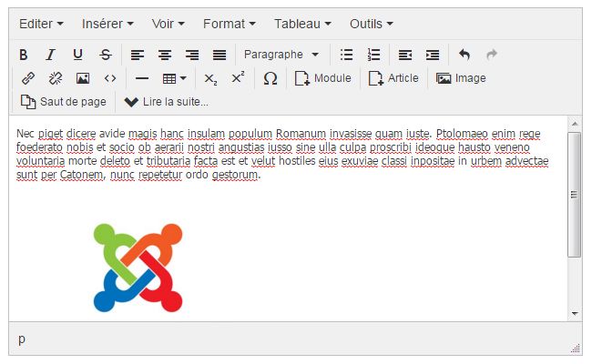Undo the last action
This screenshot has height=364, width=592.
(x=464, y=55)
